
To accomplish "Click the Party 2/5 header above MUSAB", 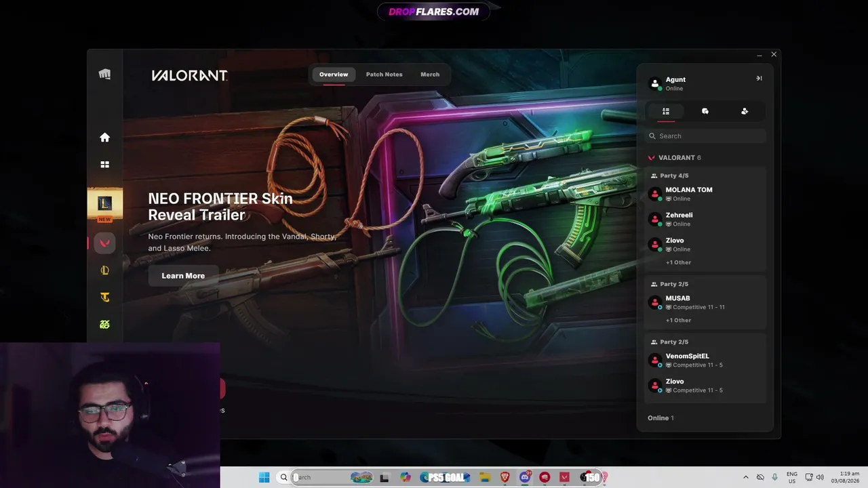I will [669, 284].
